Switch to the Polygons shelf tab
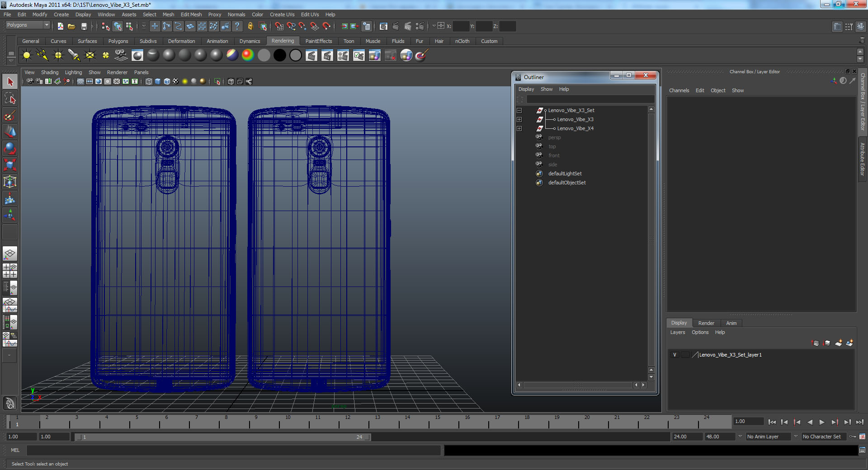Viewport: 868px width, 470px height. [118, 41]
